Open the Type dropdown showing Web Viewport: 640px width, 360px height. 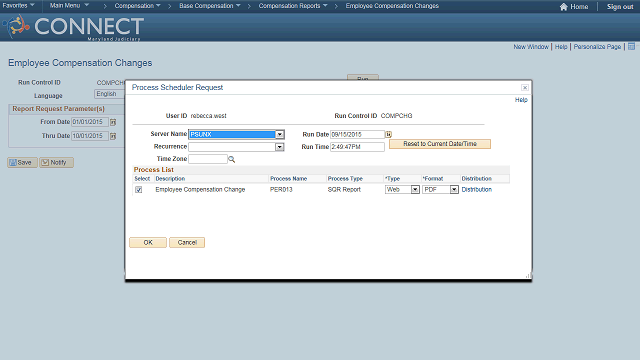pos(415,190)
